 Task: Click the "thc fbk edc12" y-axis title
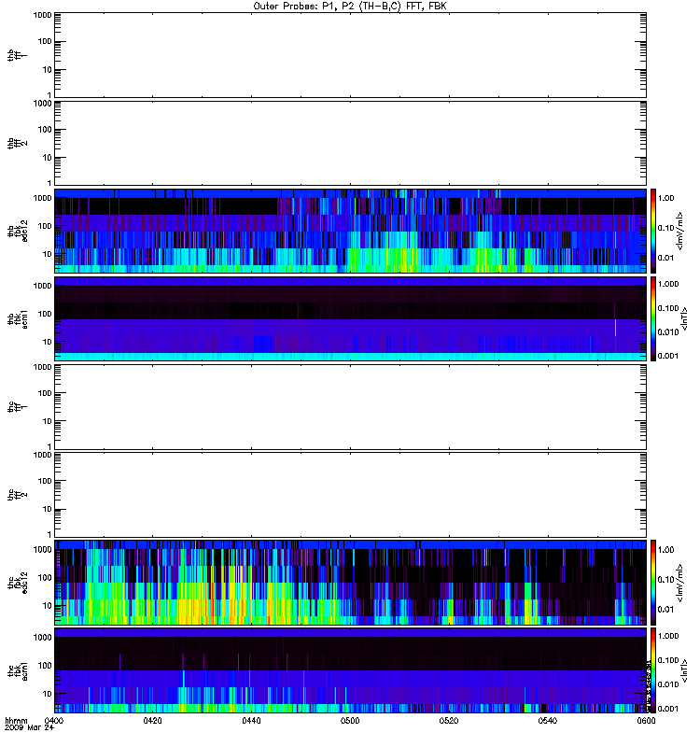coord(17,583)
